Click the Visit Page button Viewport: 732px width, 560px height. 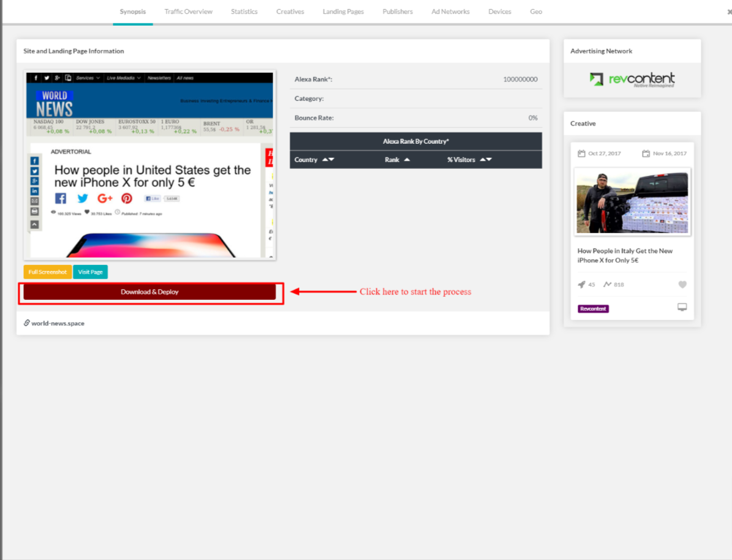pos(90,272)
